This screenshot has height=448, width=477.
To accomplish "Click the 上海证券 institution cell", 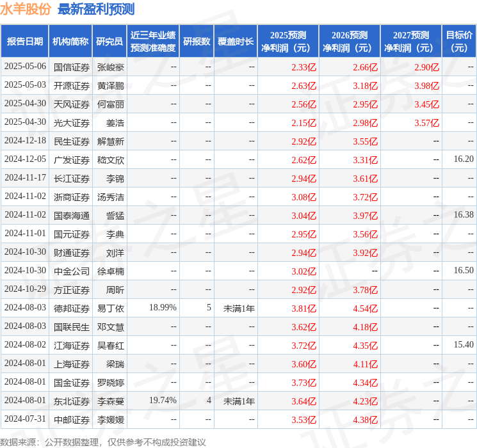I will pos(72,364).
